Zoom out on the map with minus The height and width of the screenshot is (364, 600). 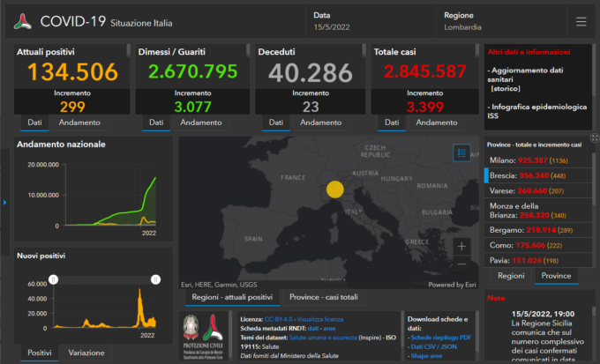[x=461, y=264]
